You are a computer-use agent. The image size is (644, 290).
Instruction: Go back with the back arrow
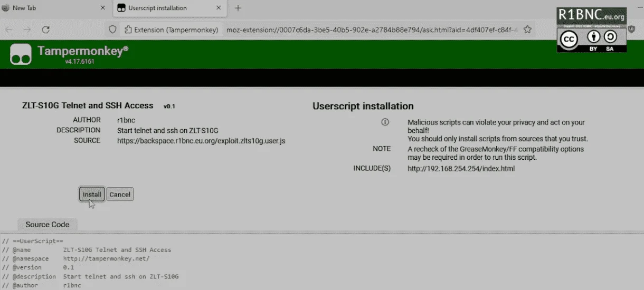coord(9,30)
